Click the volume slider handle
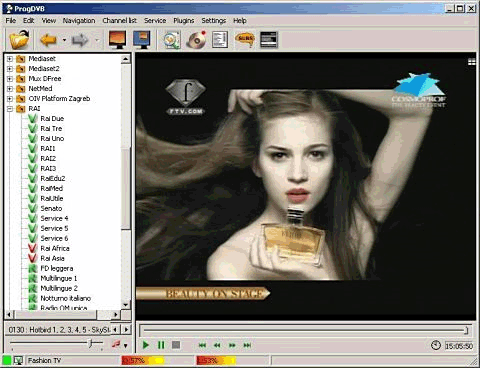 coord(91,343)
